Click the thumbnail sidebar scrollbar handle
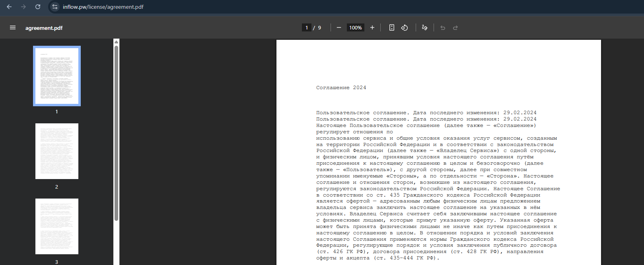Screen dimensions: 644x265 pos(116,133)
